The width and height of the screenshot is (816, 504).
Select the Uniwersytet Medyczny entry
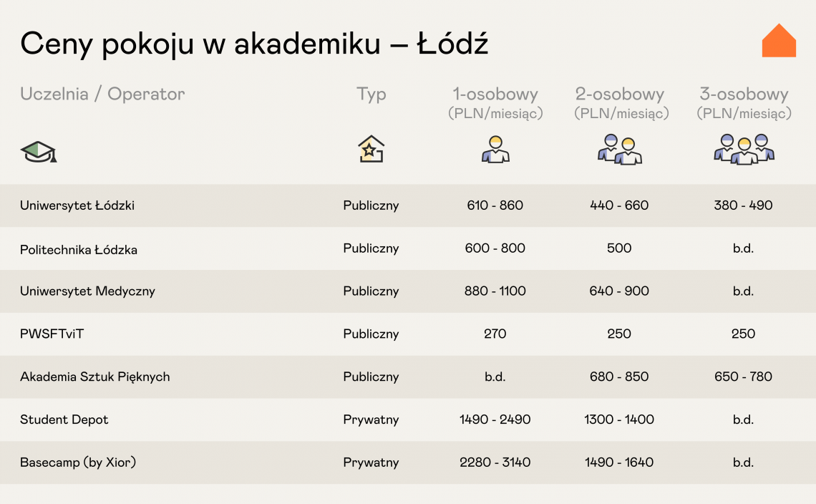[x=87, y=291]
